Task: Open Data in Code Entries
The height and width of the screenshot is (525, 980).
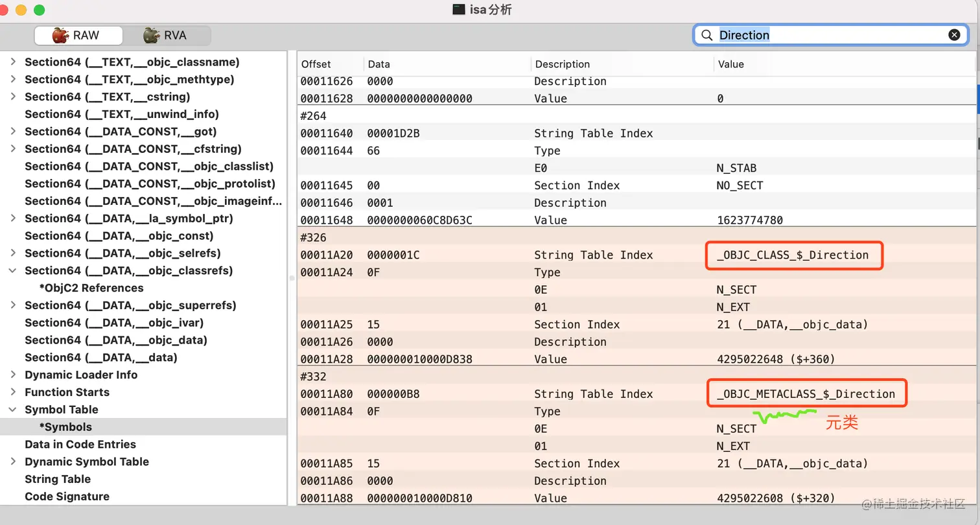Action: pyautogui.click(x=80, y=444)
